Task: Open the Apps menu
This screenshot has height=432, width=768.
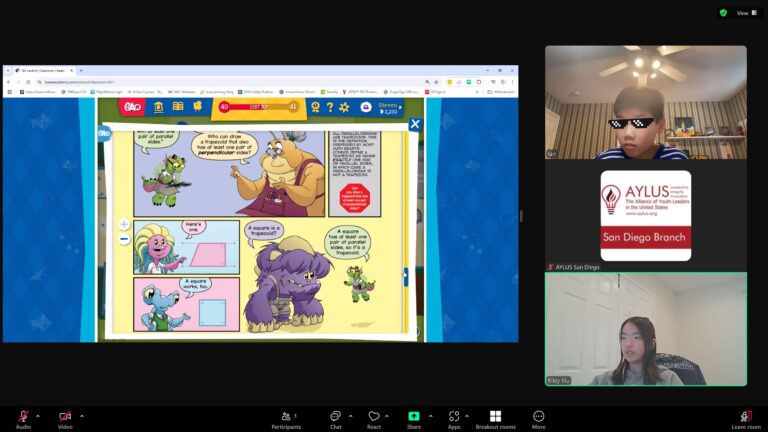Action: pos(454,420)
